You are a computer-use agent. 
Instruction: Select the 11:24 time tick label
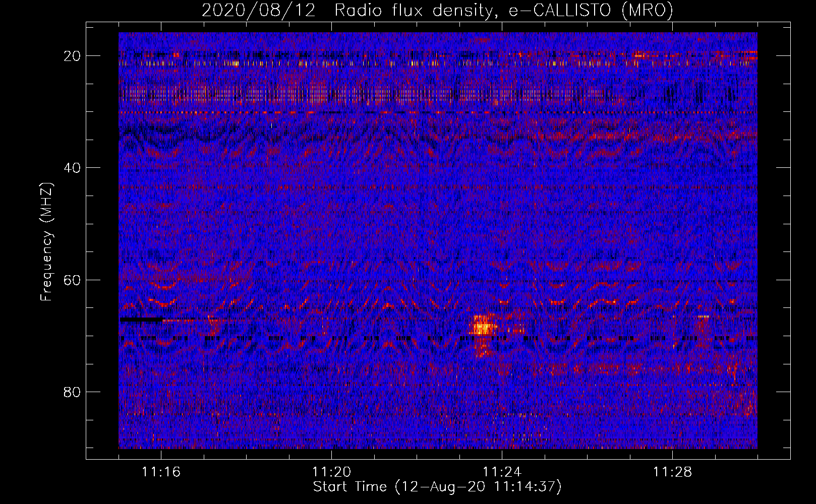502,472
